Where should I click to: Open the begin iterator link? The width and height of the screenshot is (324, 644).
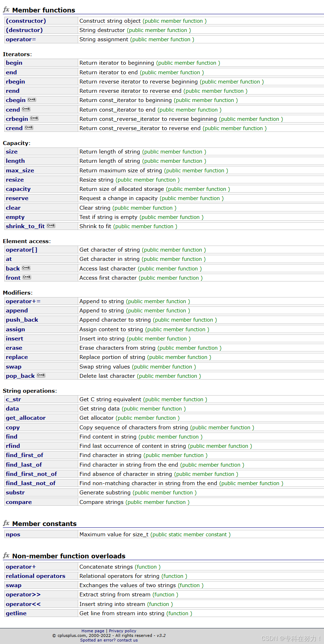coord(14,63)
